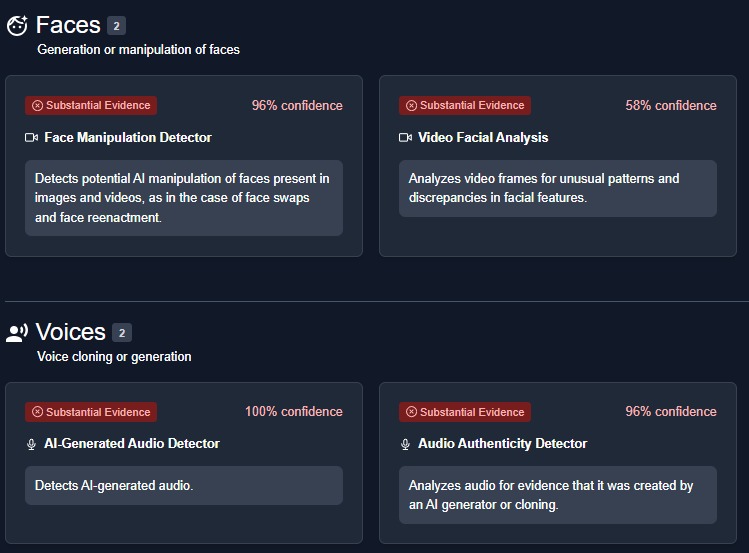Select the Substantial Evidence badge on Video Facial Analysis
This screenshot has height=553, width=749.
(465, 106)
